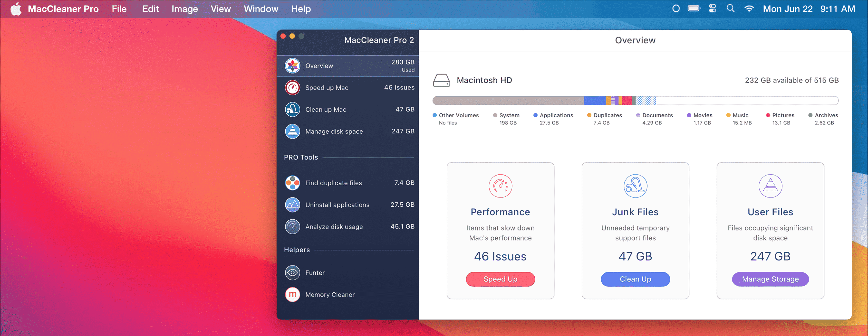Click the '247 GB' value in User Files card

pyautogui.click(x=770, y=257)
